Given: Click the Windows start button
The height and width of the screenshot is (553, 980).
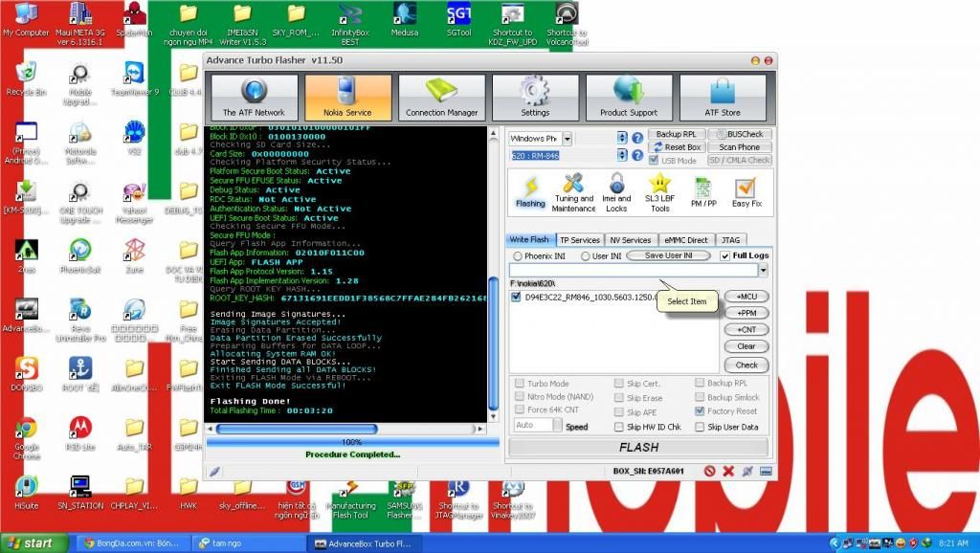Looking at the screenshot, I should (x=33, y=543).
